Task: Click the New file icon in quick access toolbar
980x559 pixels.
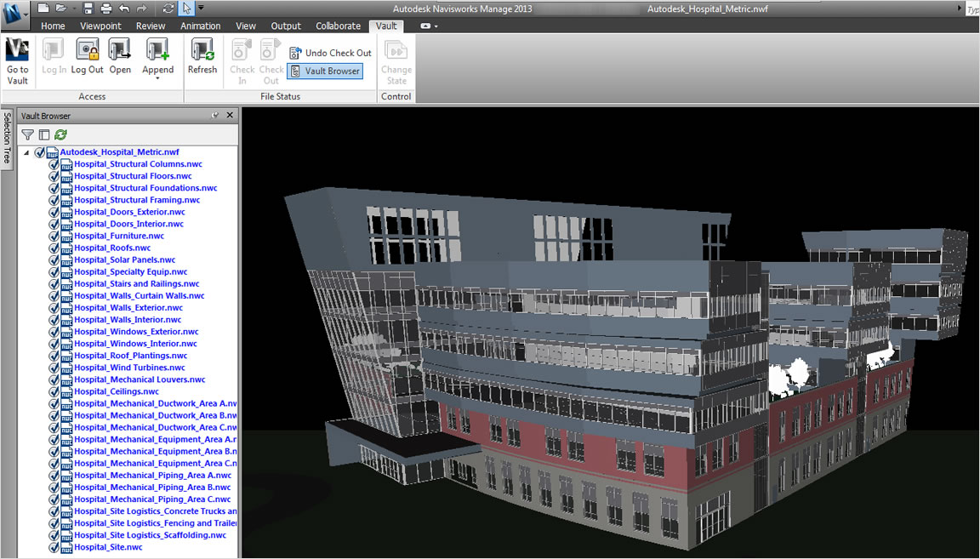Action: 43,9
